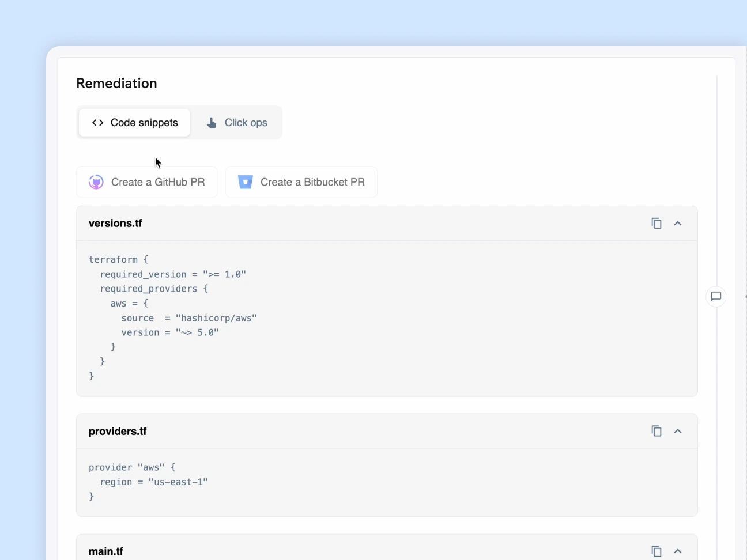Open the feedback comment bubble
Screen dimensions: 747x560
716,297
